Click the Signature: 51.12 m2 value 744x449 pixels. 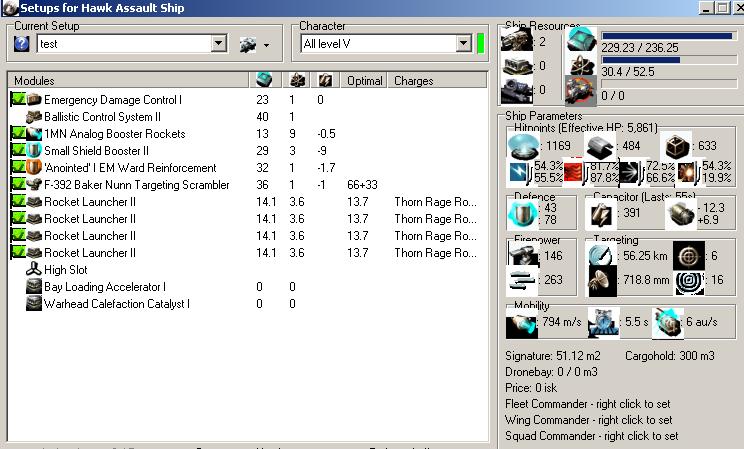pos(553,356)
